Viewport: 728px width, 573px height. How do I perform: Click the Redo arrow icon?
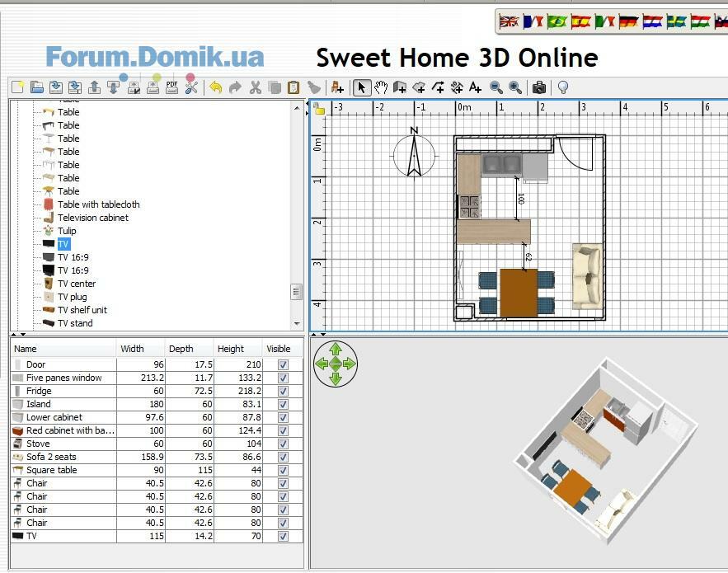[x=235, y=87]
